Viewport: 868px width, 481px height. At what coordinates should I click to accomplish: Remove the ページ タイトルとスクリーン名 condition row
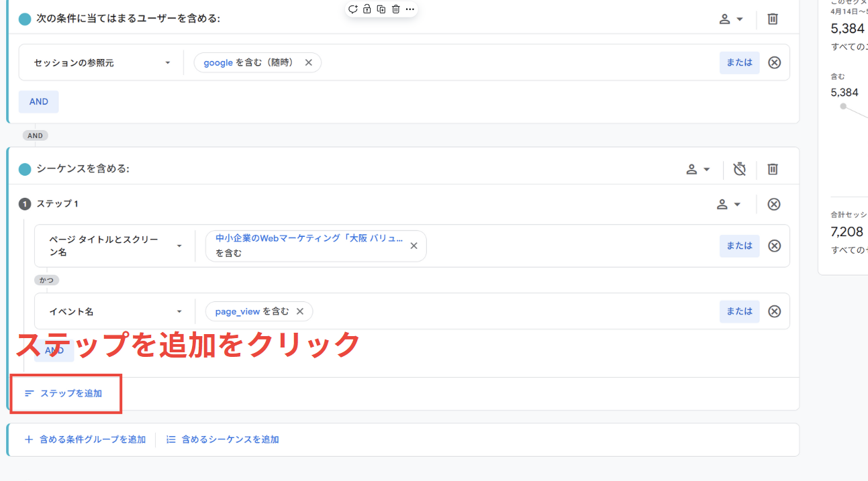[x=775, y=246]
